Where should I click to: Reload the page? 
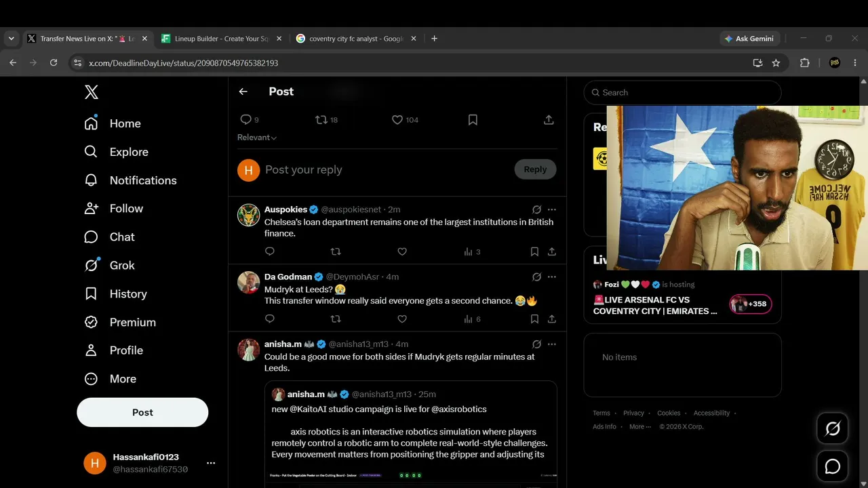pos(54,63)
